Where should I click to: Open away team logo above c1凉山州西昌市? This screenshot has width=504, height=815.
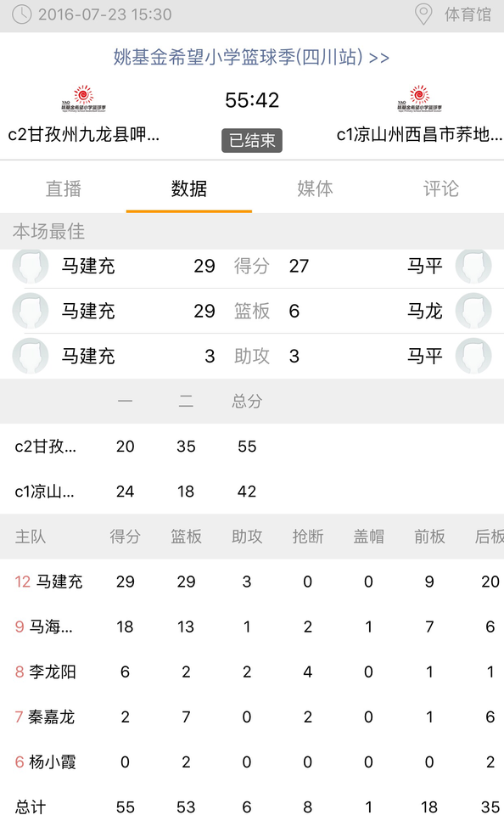tap(419, 98)
